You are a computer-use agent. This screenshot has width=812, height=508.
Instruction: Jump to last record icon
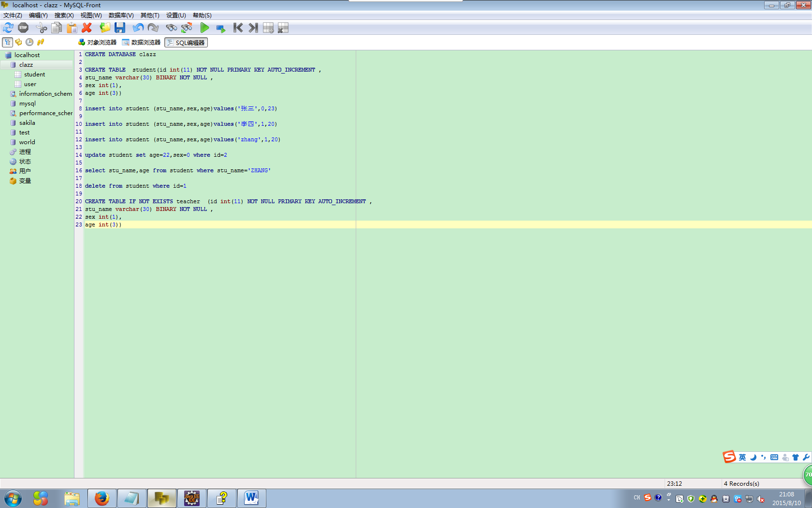(253, 28)
